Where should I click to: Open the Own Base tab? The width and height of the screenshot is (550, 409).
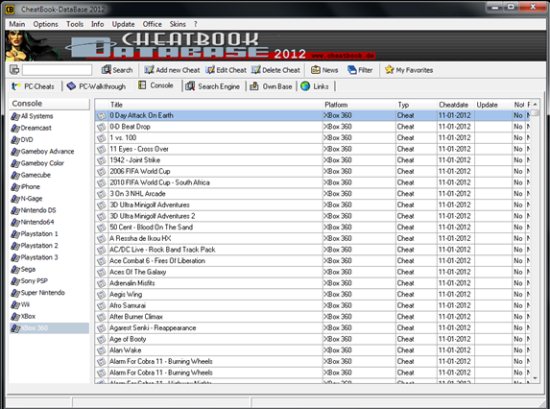coord(271,86)
